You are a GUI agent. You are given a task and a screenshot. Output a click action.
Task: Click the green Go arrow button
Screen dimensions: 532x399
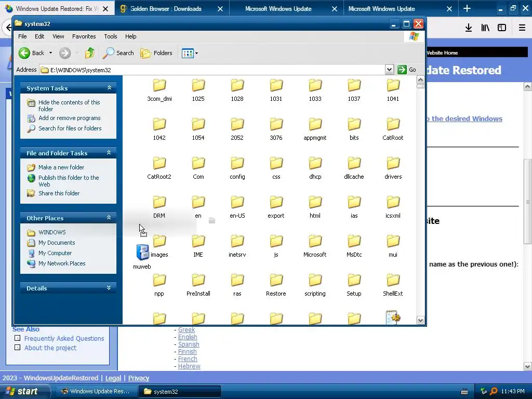pos(402,70)
